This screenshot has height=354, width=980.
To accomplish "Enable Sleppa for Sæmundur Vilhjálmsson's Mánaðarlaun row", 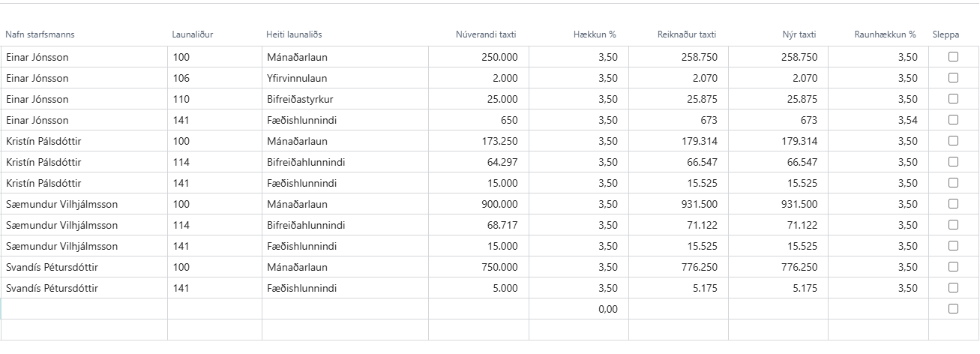I will coord(953,203).
